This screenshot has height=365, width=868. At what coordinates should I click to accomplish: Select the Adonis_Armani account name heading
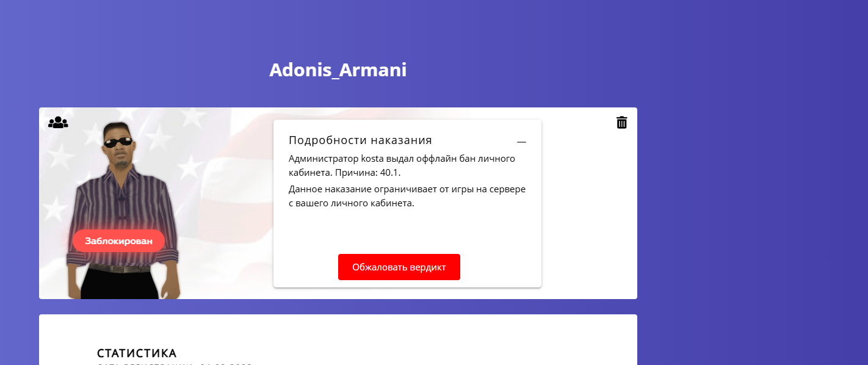click(x=338, y=70)
